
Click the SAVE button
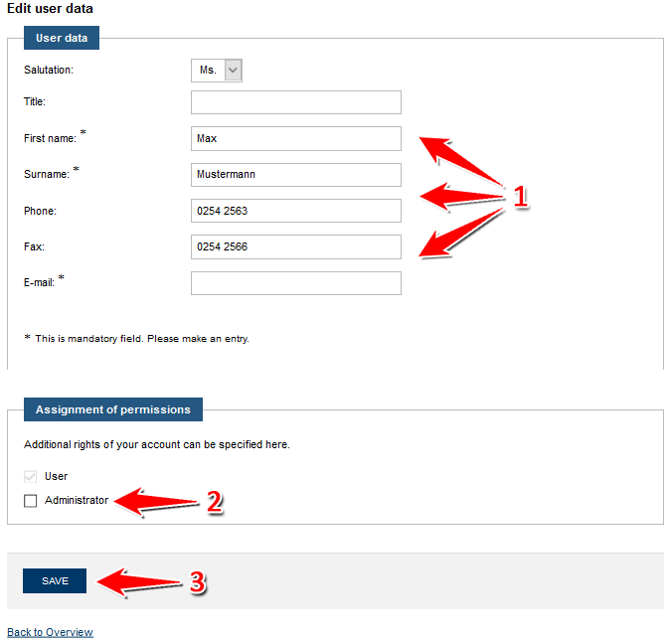(55, 580)
